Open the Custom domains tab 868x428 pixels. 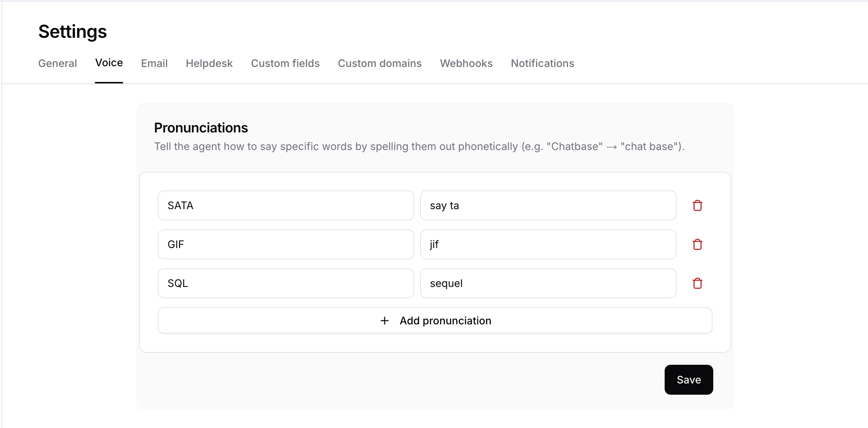point(379,63)
